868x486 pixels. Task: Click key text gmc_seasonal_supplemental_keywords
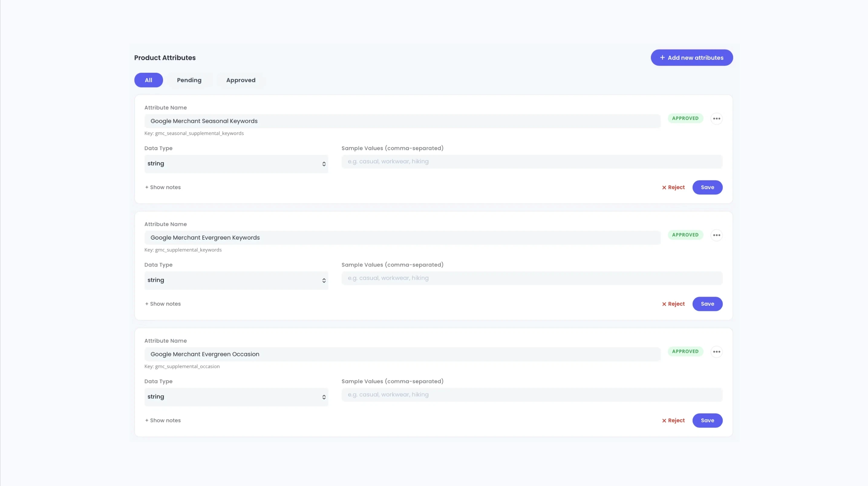[199, 133]
